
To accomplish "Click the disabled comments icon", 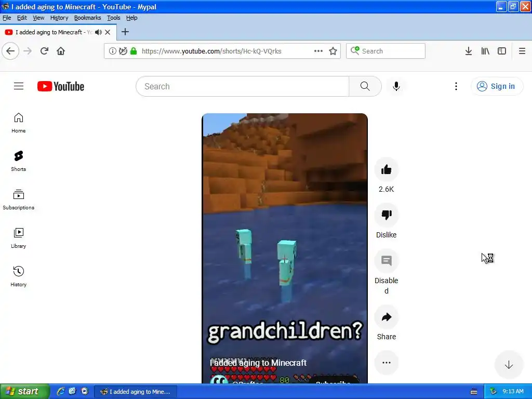I will tap(386, 261).
